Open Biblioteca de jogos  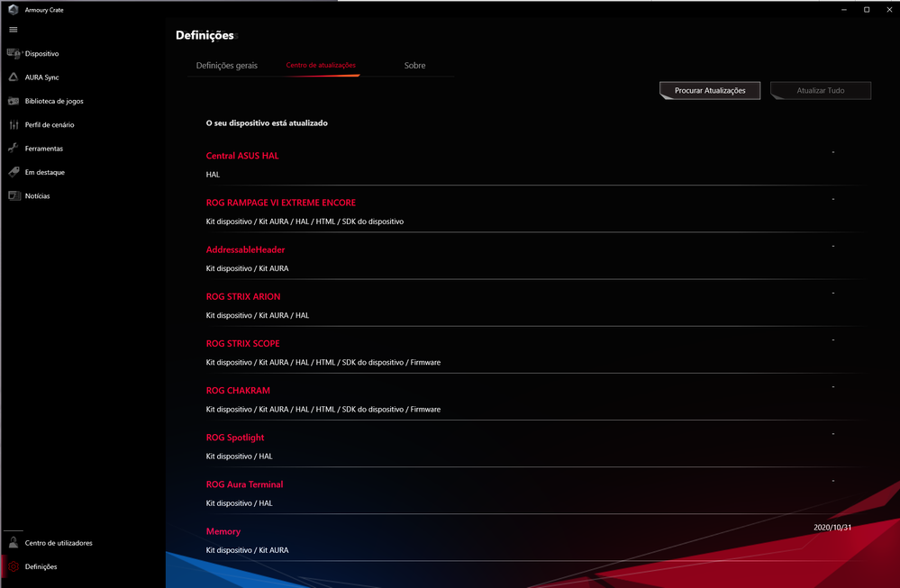(54, 101)
